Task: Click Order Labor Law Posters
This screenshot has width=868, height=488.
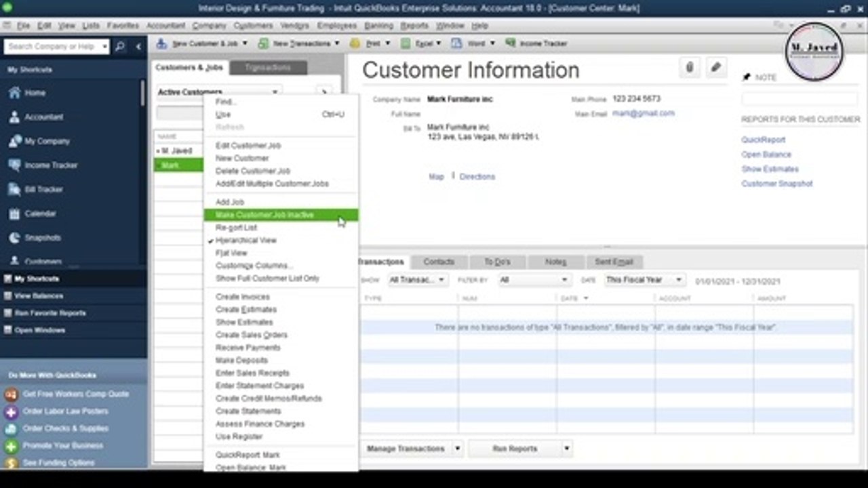Action: pos(65,411)
